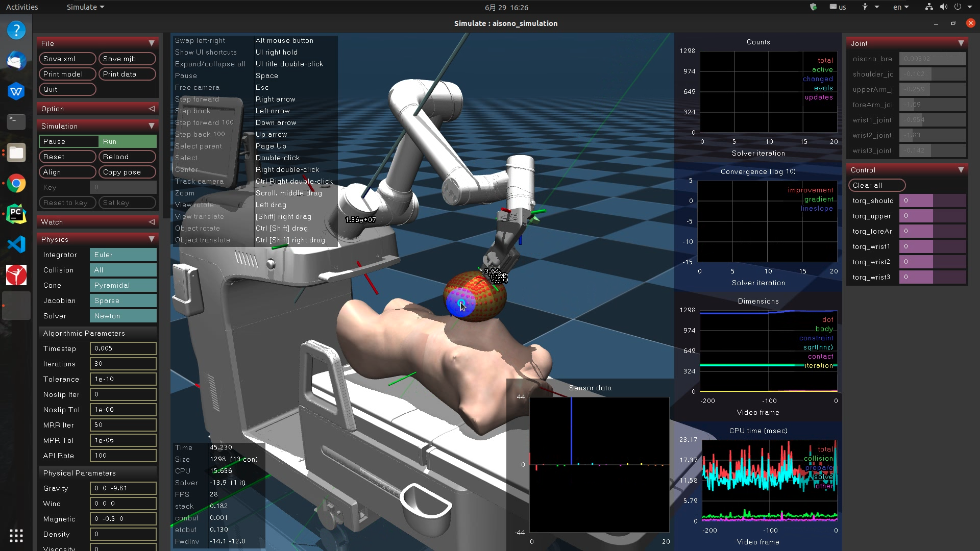Collapse the Joint section
Viewport: 980px width, 551px height.
pos(961,43)
